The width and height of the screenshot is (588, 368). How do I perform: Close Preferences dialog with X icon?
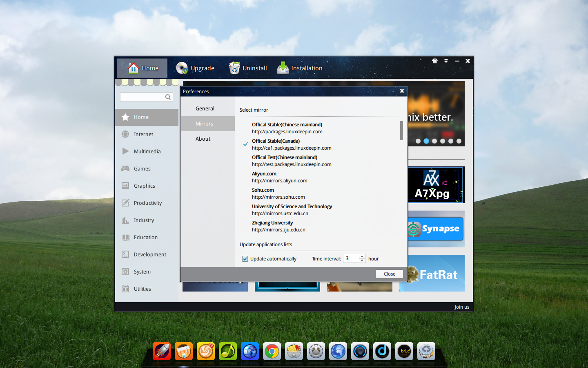point(402,91)
